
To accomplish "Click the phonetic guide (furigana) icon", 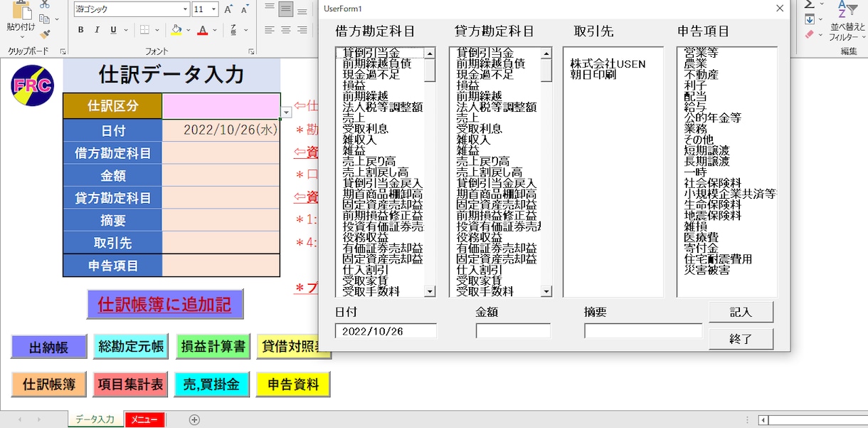I will (x=235, y=30).
